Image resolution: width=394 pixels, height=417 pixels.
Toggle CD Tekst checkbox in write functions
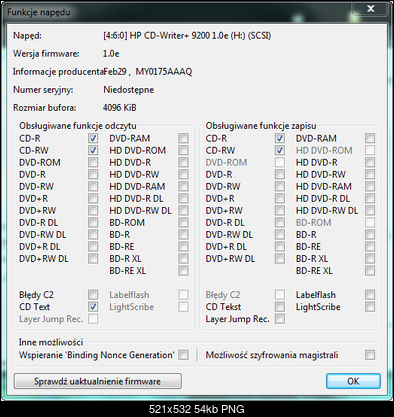tap(280, 307)
